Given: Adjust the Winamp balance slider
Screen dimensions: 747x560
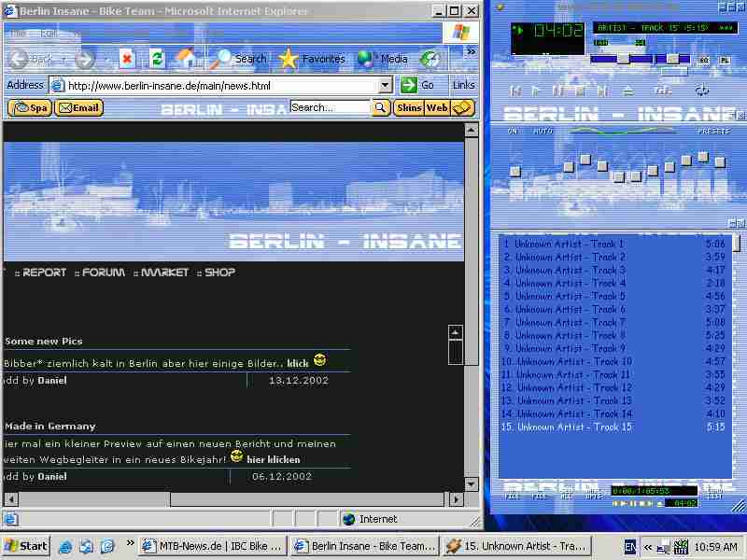Looking at the screenshot, I should (672, 59).
